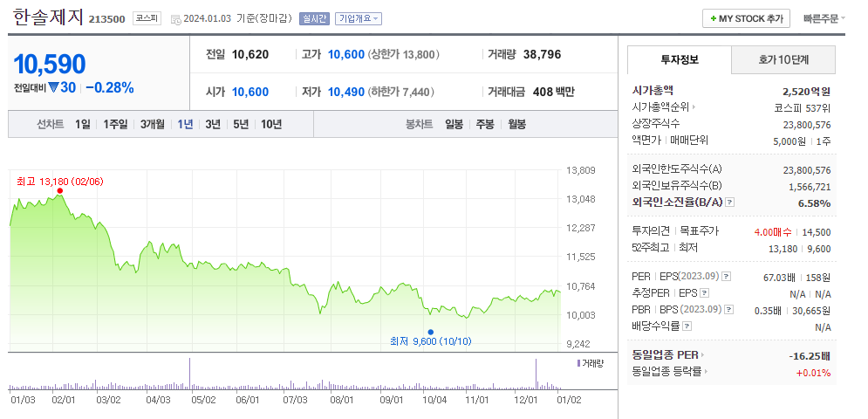Select the 3년 line chart period
This screenshot has height=419, width=868.
point(213,124)
